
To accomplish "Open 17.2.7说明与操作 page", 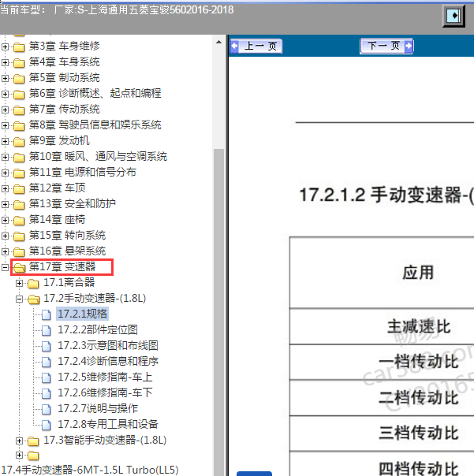I will click(98, 408).
